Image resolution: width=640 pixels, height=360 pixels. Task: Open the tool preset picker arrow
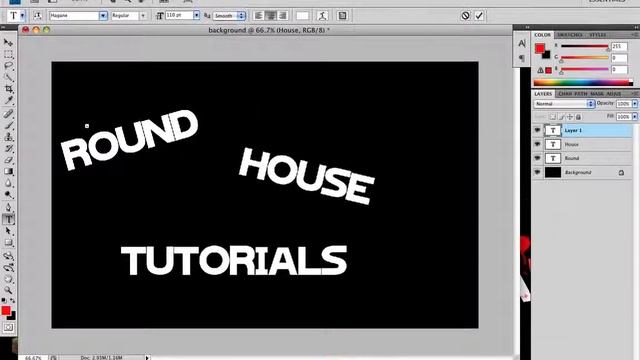tap(22, 16)
